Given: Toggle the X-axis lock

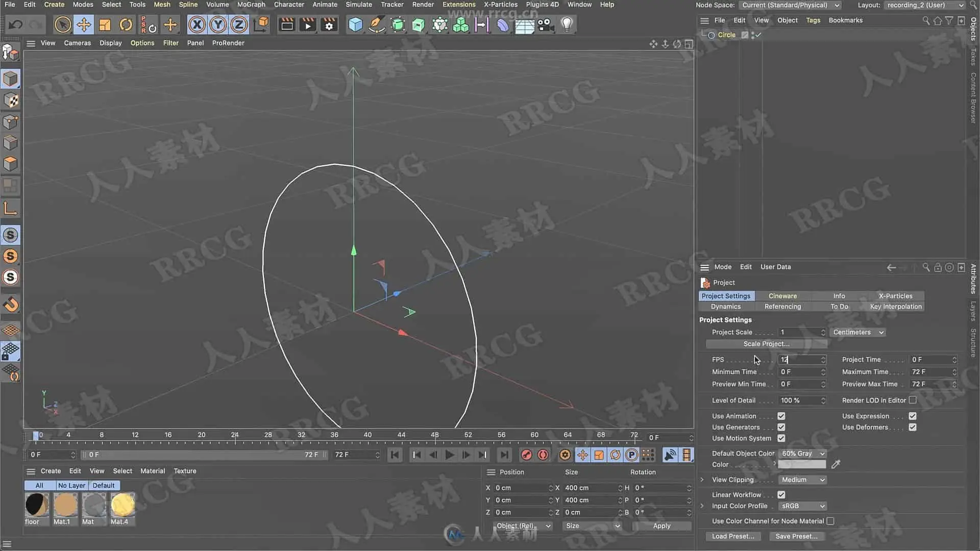Looking at the screenshot, I should coord(197,24).
